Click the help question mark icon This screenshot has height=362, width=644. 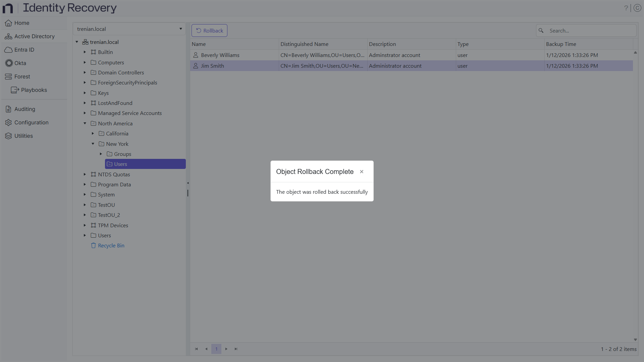point(626,8)
